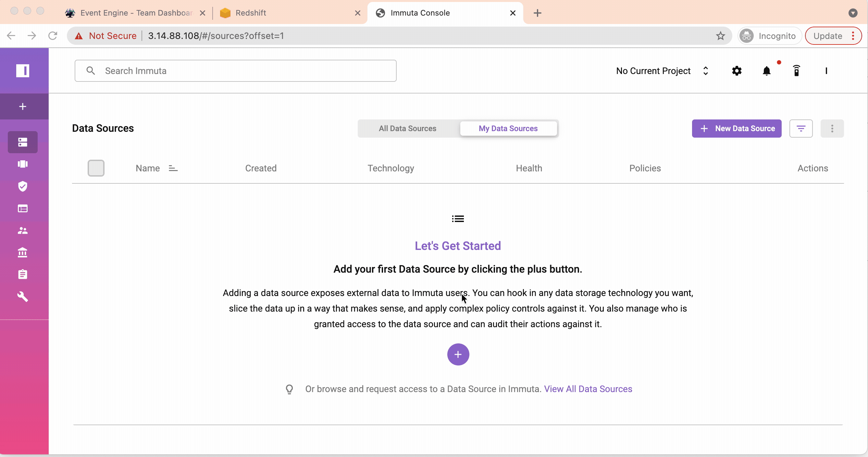Switch to the All Data Sources tab
Screen dimensions: 868x457
click(x=407, y=129)
